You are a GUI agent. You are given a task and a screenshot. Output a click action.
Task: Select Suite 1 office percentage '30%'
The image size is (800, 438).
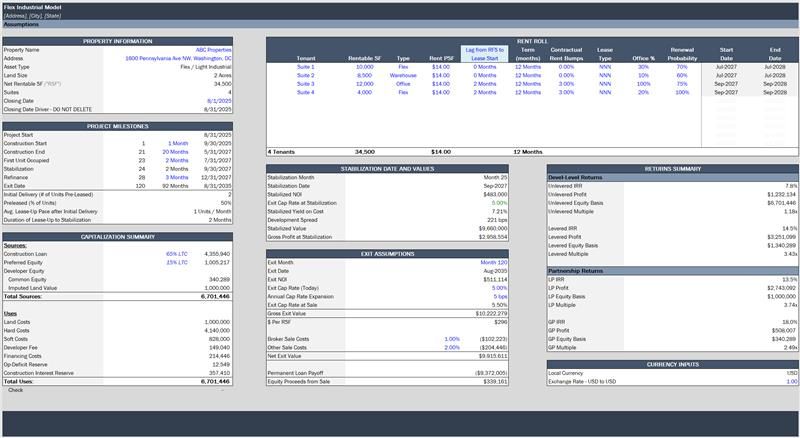643,67
